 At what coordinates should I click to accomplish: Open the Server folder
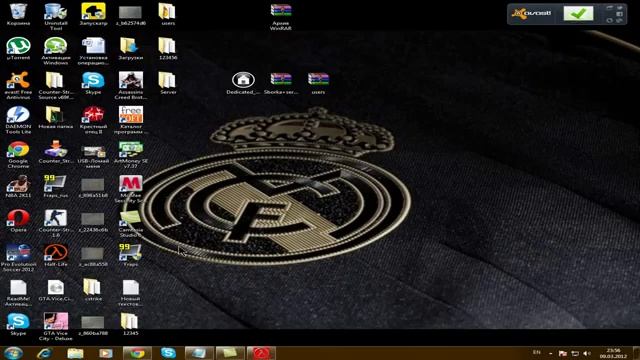click(168, 81)
